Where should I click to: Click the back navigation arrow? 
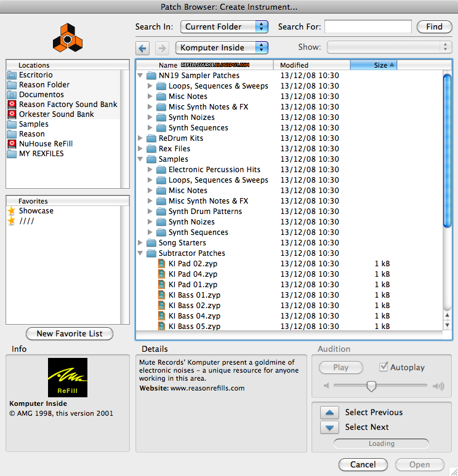point(142,48)
